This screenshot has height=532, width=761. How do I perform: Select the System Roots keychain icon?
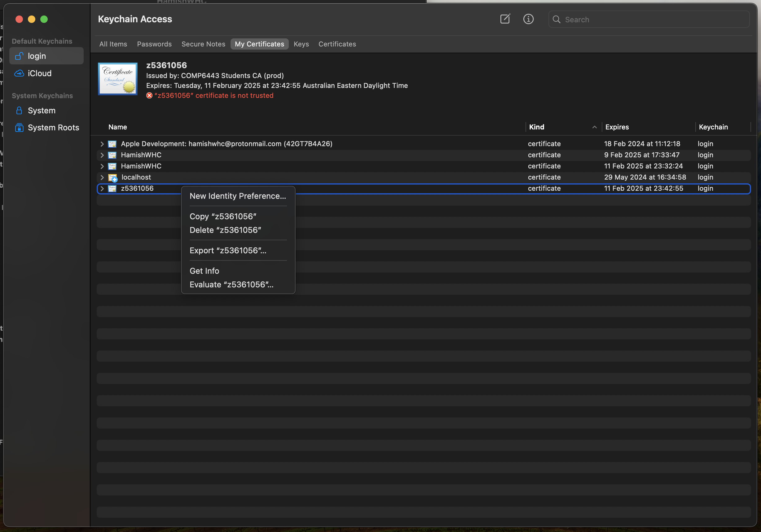click(x=19, y=128)
